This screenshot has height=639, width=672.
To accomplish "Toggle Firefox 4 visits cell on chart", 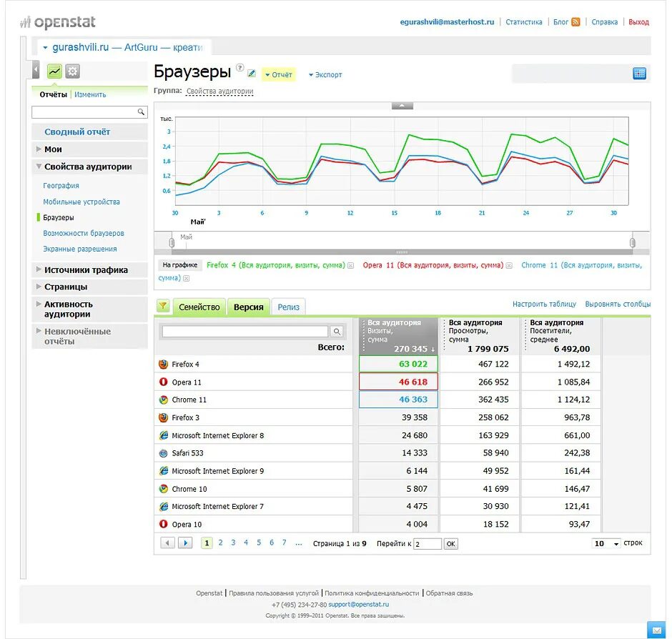I will (399, 365).
